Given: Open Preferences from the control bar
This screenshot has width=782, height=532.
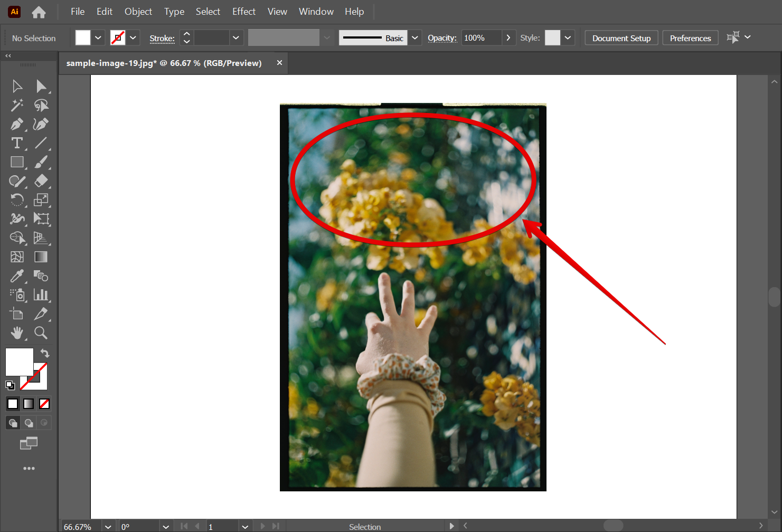Looking at the screenshot, I should 690,37.
